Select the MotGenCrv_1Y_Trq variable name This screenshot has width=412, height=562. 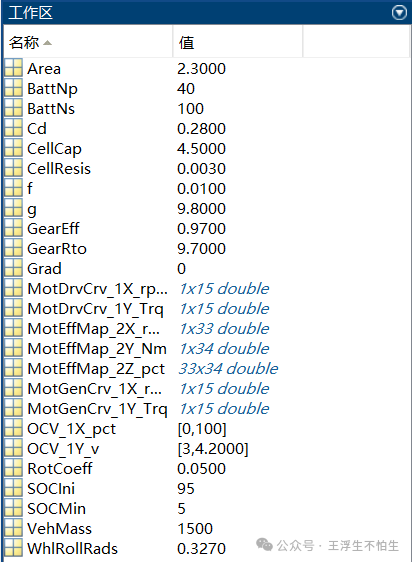(98, 409)
